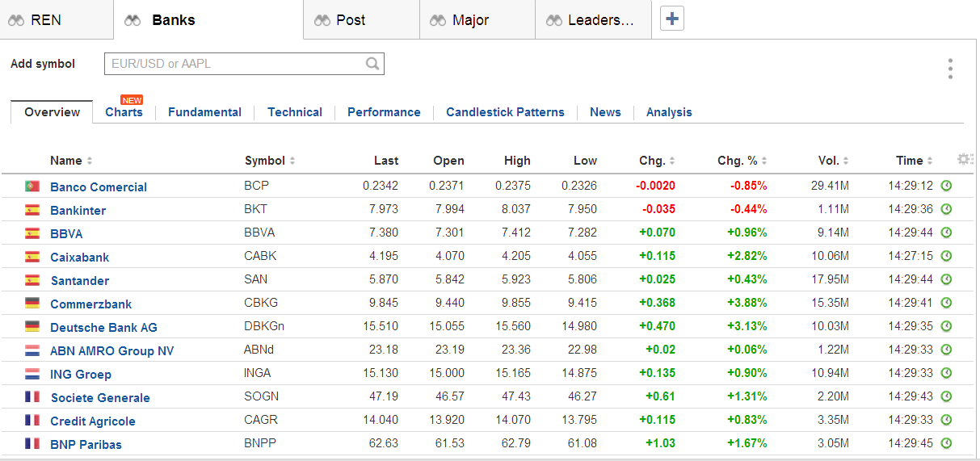Screen dimensions: 980x461
Task: Open the Deutsche Bank AG link
Action: coord(103,327)
